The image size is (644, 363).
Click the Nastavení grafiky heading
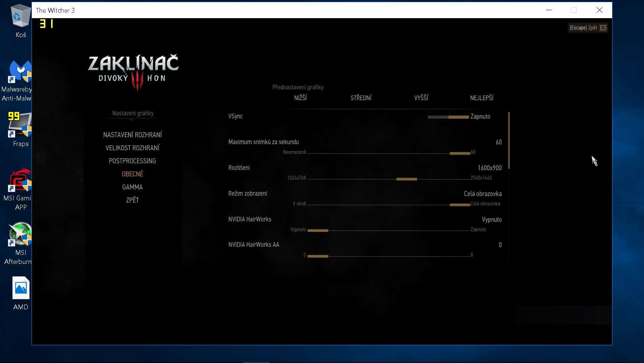133,113
